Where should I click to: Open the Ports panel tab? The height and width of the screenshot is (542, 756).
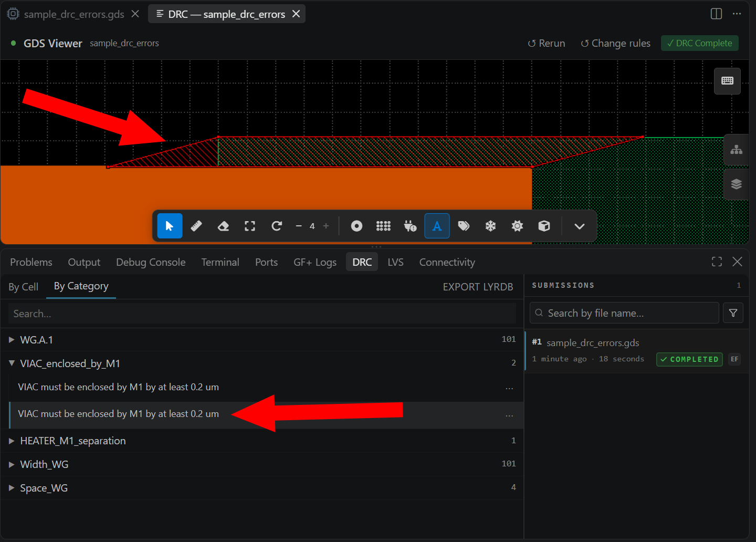pyautogui.click(x=266, y=262)
